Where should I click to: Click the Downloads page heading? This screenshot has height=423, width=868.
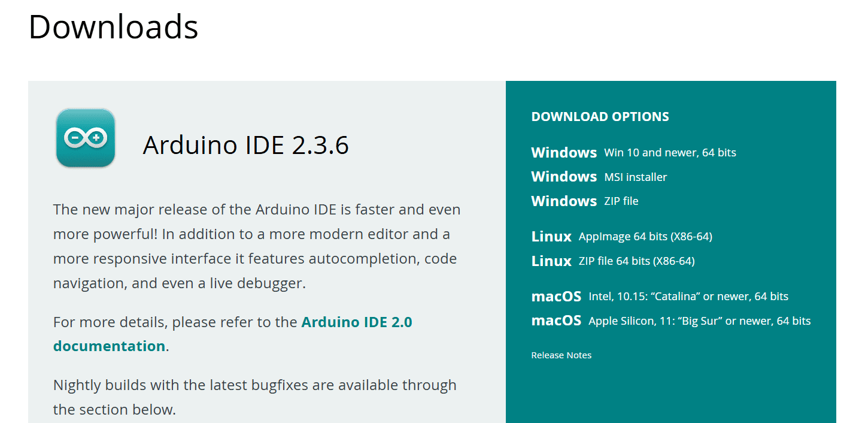point(113,27)
